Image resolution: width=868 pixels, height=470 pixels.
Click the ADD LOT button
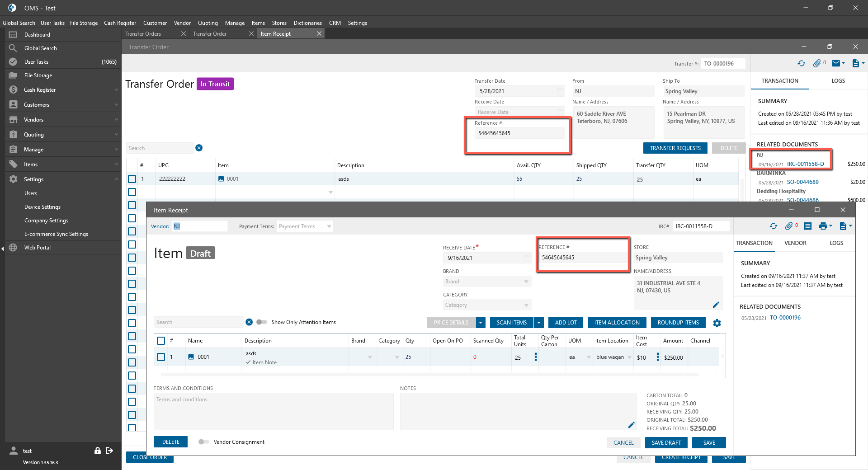[566, 323]
